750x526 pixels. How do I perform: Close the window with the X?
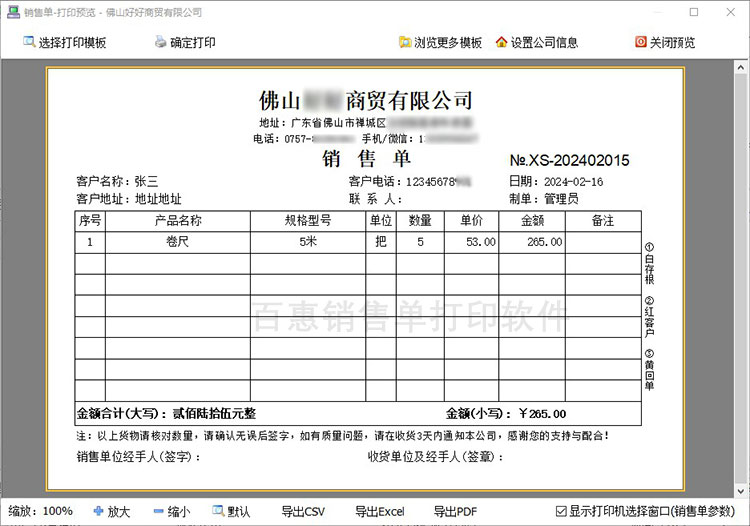730,12
